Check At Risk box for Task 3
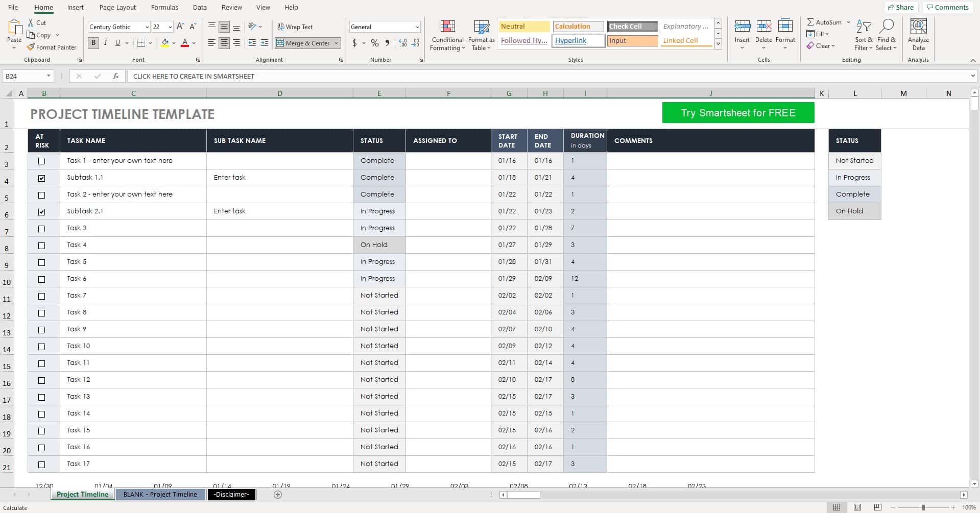The width and height of the screenshot is (980, 513). tap(42, 229)
